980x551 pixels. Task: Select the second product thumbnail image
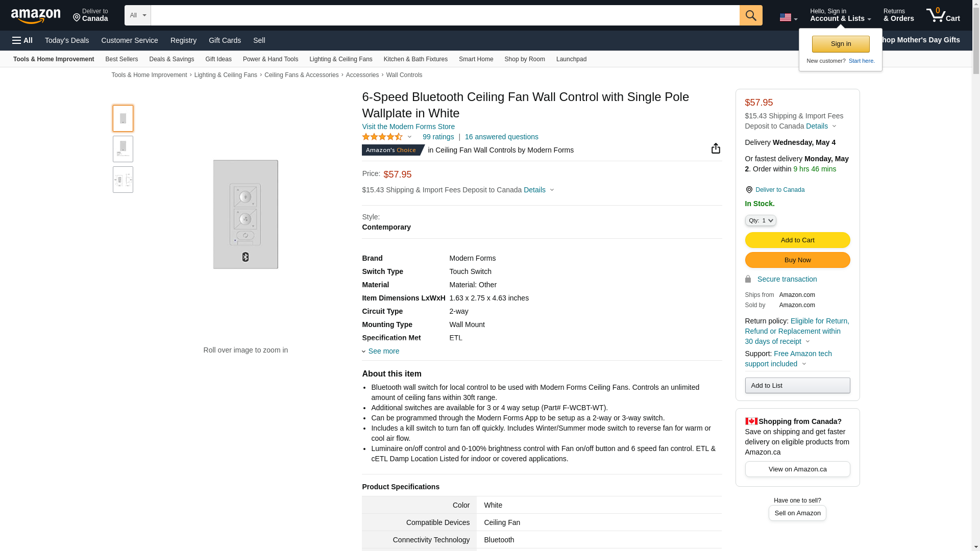123,149
